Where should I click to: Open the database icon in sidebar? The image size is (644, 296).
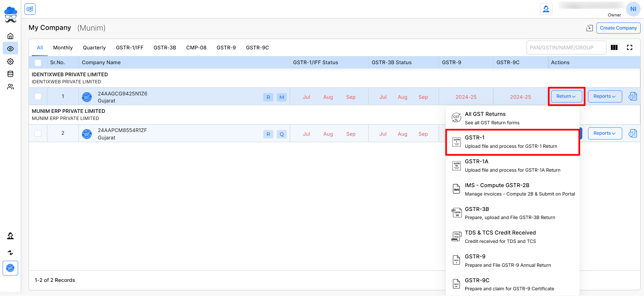[10, 74]
